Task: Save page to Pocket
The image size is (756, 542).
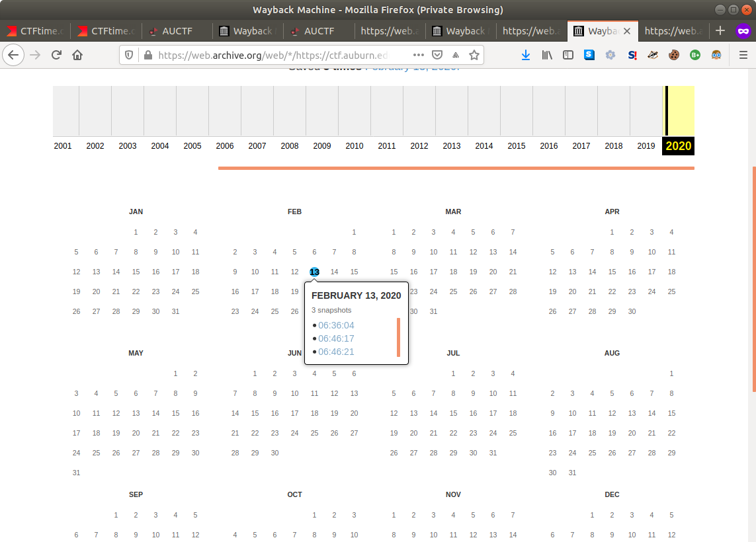Action: click(437, 55)
